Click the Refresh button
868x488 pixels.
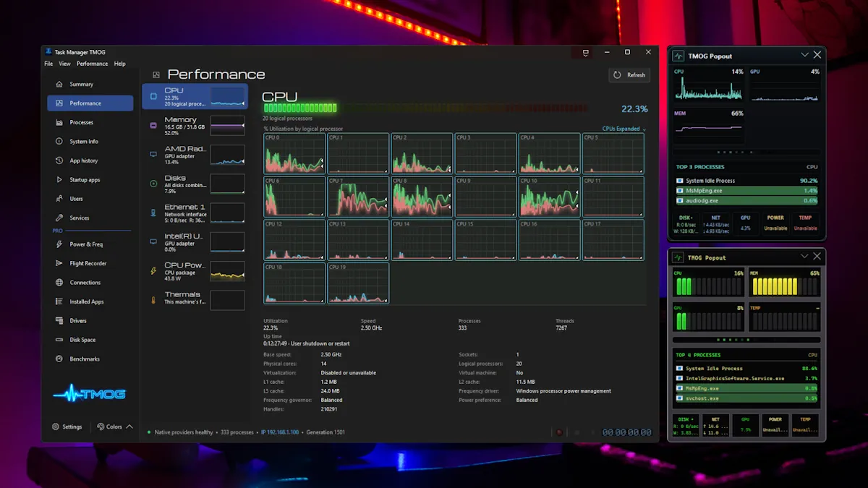(629, 74)
